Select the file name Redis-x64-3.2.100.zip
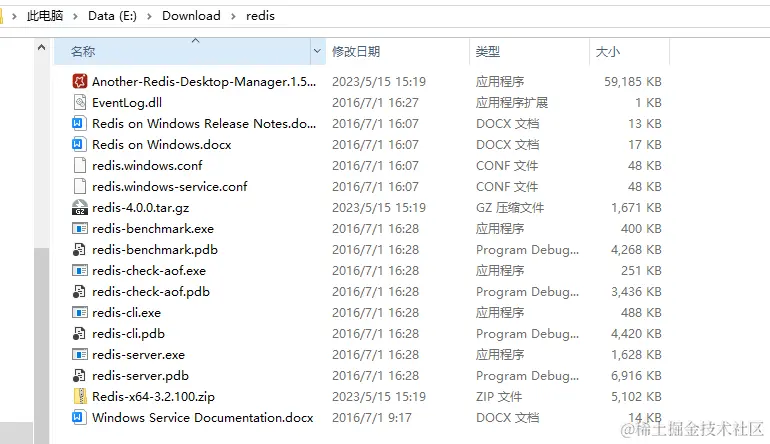Viewport: 770px width, 444px height. tap(153, 396)
